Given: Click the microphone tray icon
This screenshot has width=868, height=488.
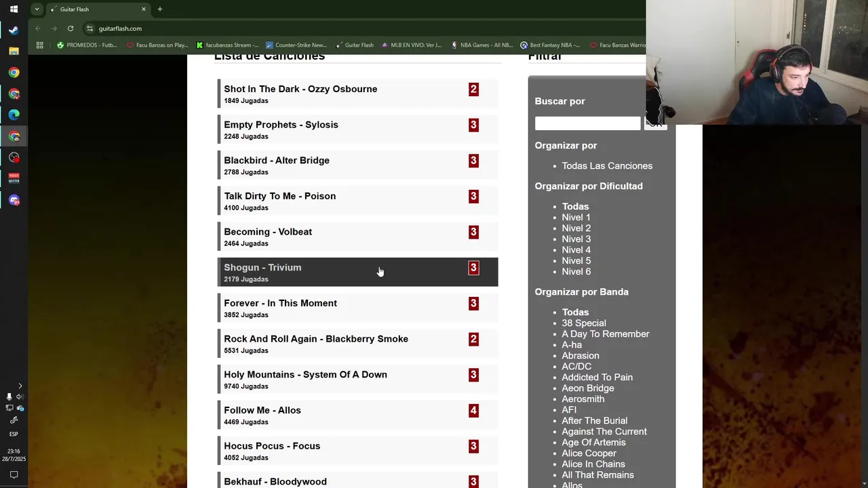Looking at the screenshot, I should [x=9, y=396].
